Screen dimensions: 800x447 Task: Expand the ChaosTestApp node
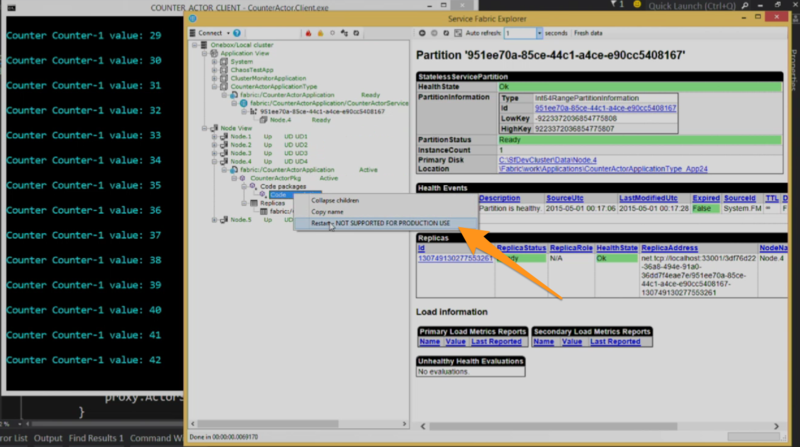click(x=214, y=70)
